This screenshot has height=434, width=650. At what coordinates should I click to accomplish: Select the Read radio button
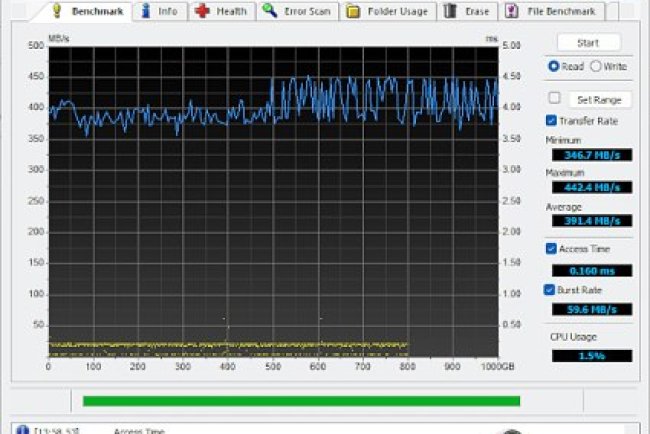click(x=554, y=66)
